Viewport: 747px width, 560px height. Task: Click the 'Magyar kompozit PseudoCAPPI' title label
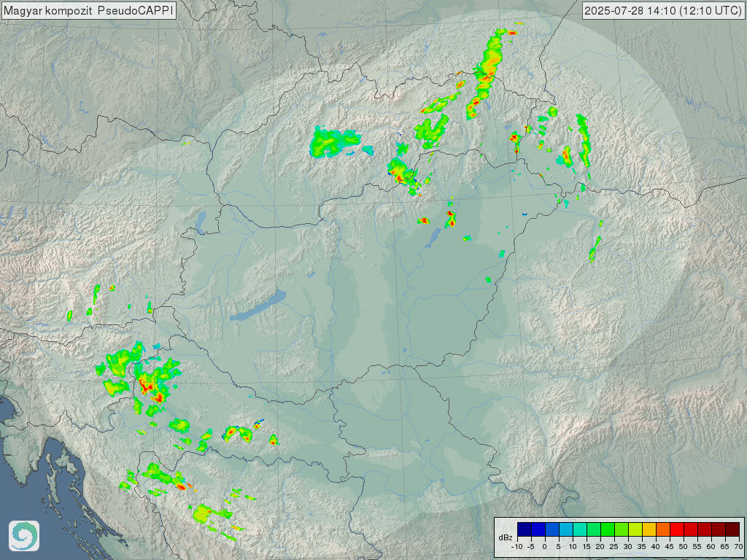coord(88,10)
